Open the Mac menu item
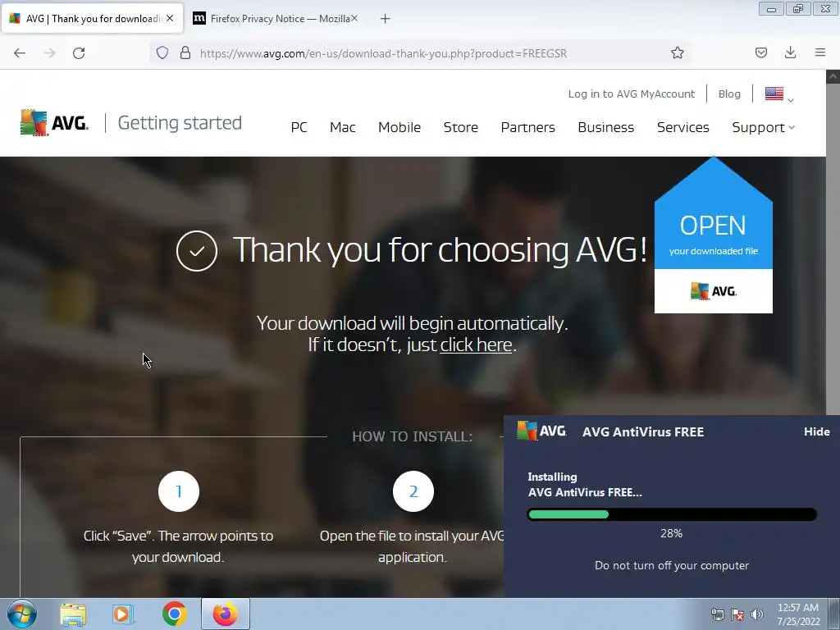 point(342,127)
